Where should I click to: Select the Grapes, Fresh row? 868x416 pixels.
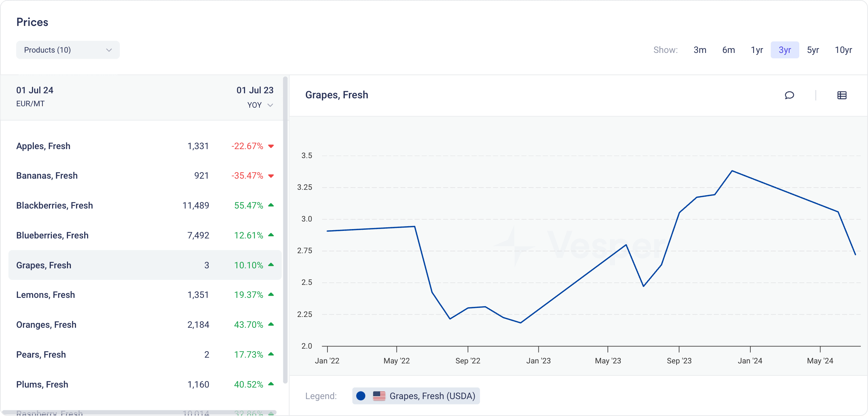tap(145, 265)
